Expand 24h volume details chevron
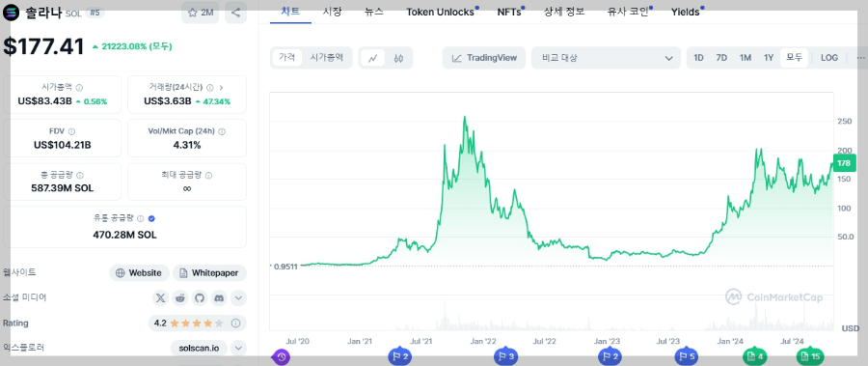868x366 pixels. coord(222,88)
